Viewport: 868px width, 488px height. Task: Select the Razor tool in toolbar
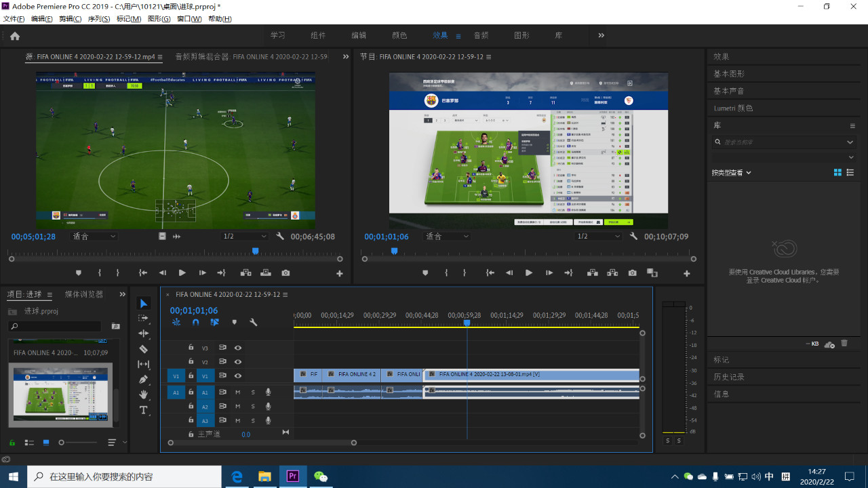point(143,349)
